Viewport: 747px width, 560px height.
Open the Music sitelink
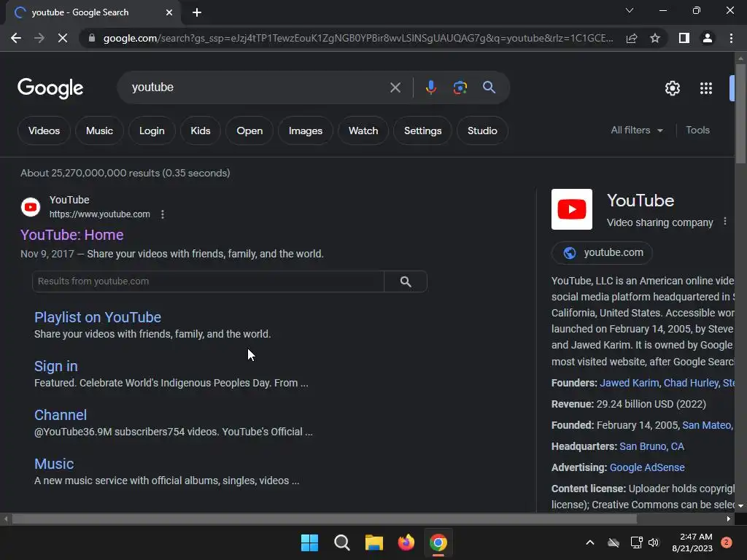coord(54,464)
